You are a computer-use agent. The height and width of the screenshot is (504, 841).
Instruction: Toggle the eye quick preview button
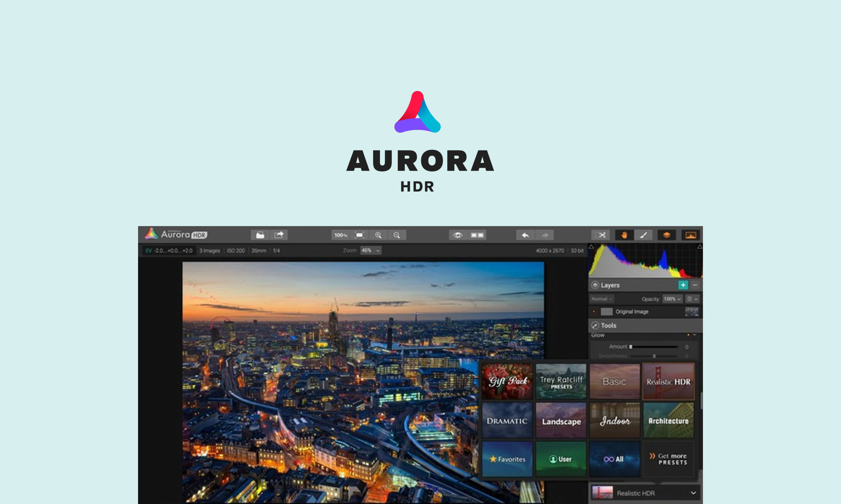[x=457, y=235]
